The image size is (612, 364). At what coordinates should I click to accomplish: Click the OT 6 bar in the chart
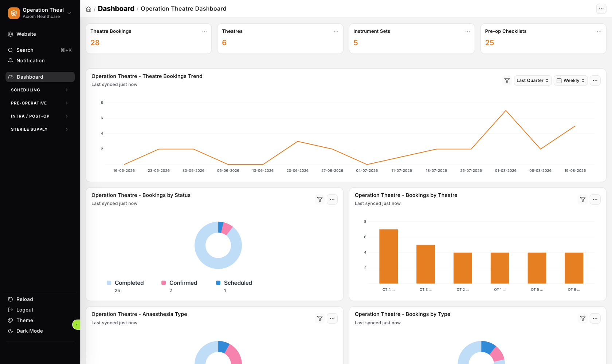[x=574, y=268]
